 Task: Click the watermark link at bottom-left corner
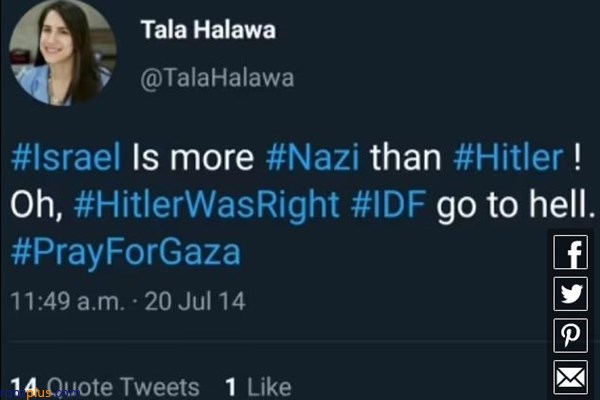pos(40,393)
